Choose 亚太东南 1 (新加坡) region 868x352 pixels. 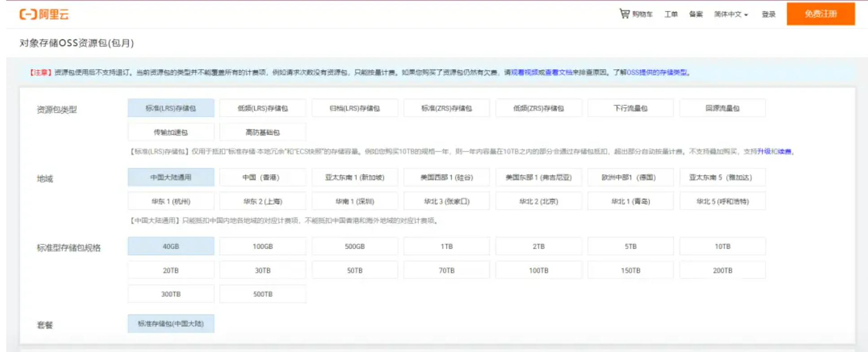[355, 177]
